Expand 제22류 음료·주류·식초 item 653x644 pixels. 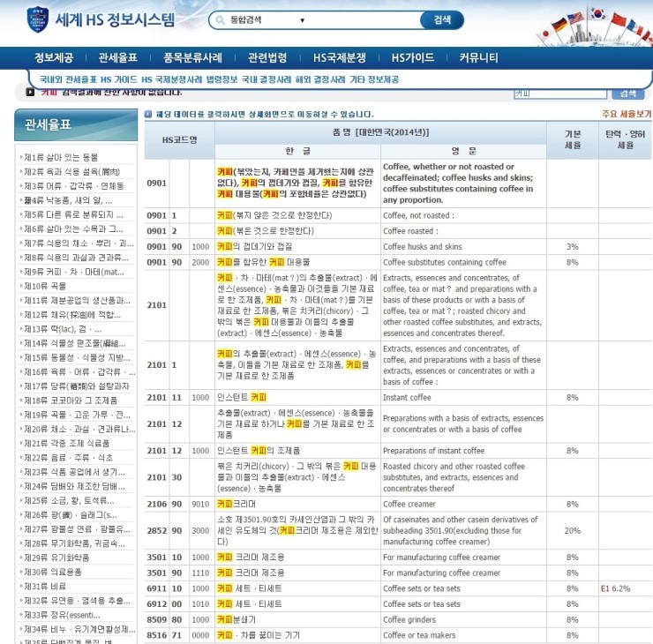68,458
